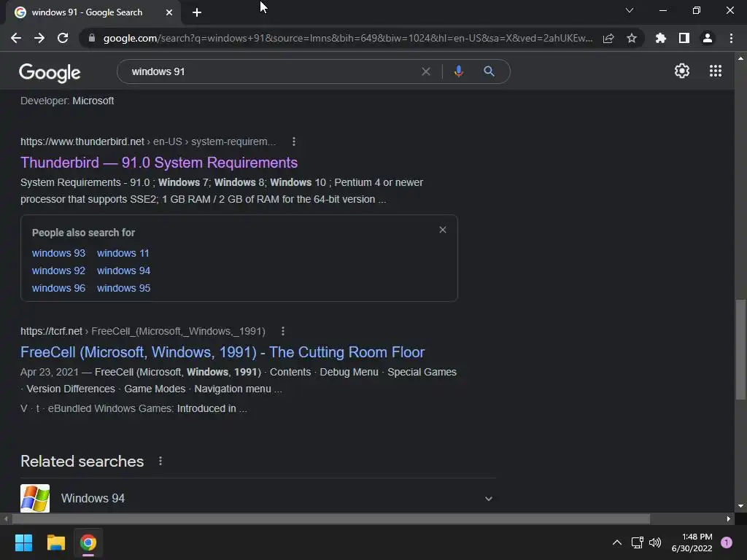Open more options for the tcrf.net result
747x560 pixels.
(283, 331)
